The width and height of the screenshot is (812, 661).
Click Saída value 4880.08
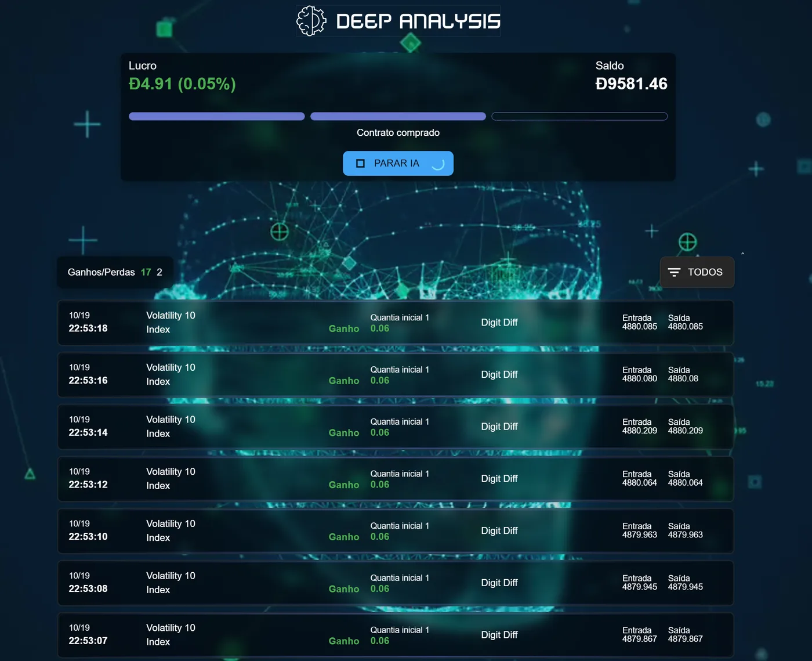point(683,379)
